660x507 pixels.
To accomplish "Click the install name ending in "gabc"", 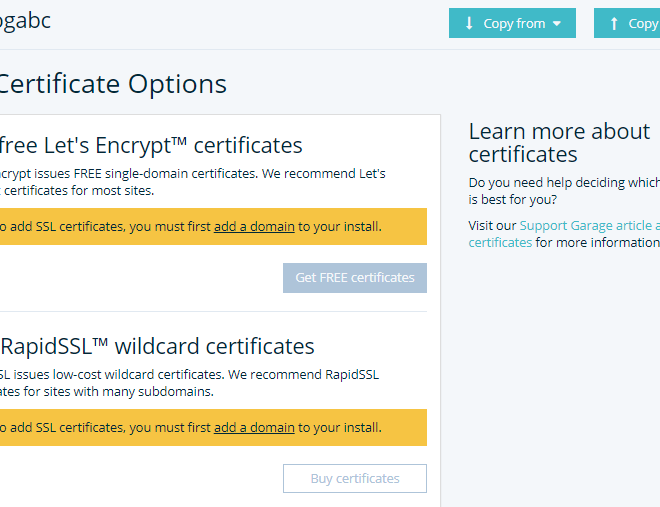I will 25,20.
